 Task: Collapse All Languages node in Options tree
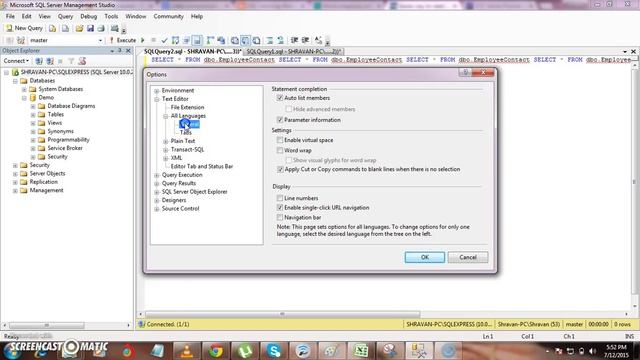tap(166, 116)
